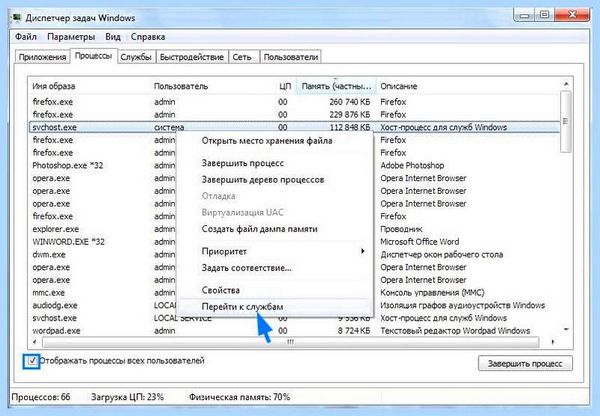Select the Photoshop.exe *32 process row
The height and width of the screenshot is (416, 600).
point(295,166)
